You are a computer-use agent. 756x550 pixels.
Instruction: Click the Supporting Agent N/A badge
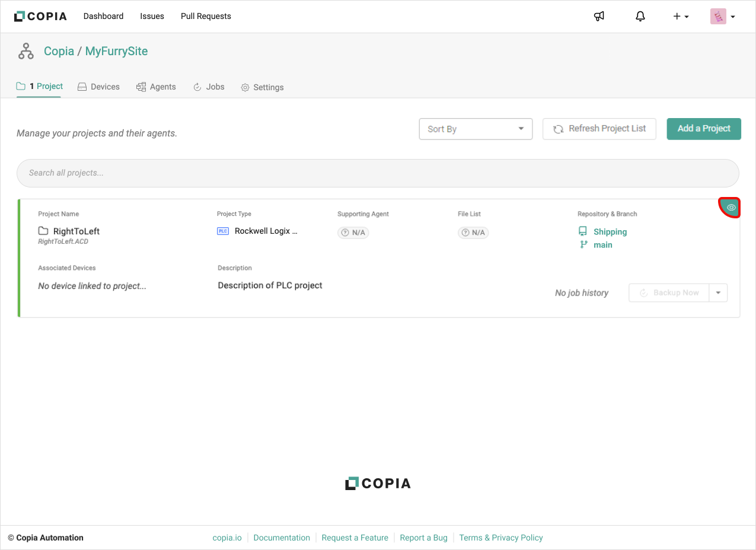[353, 233]
